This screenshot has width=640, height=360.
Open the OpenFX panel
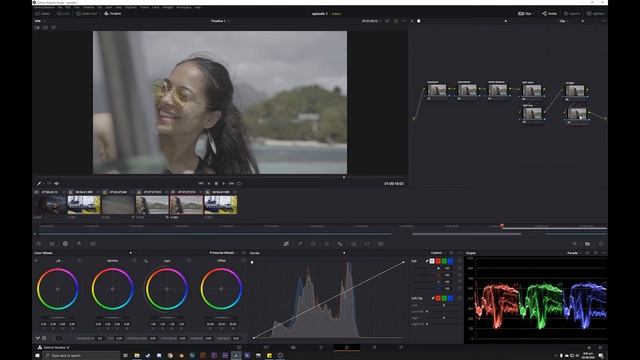pos(572,13)
